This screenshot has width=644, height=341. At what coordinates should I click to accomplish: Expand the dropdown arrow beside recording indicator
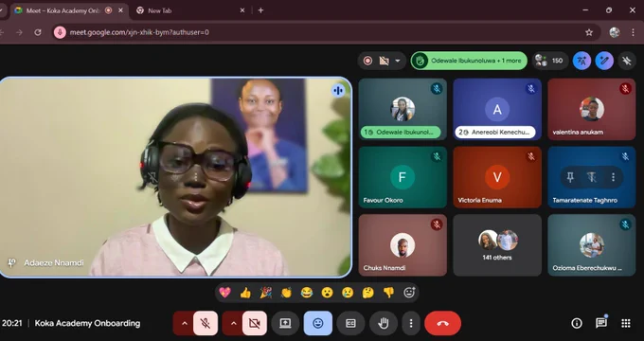(x=398, y=61)
